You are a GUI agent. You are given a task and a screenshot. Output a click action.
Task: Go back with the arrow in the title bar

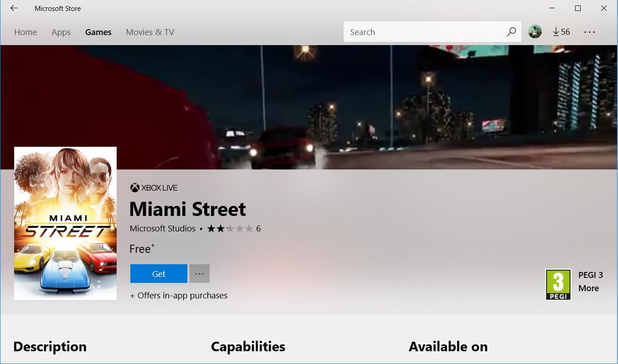(14, 8)
